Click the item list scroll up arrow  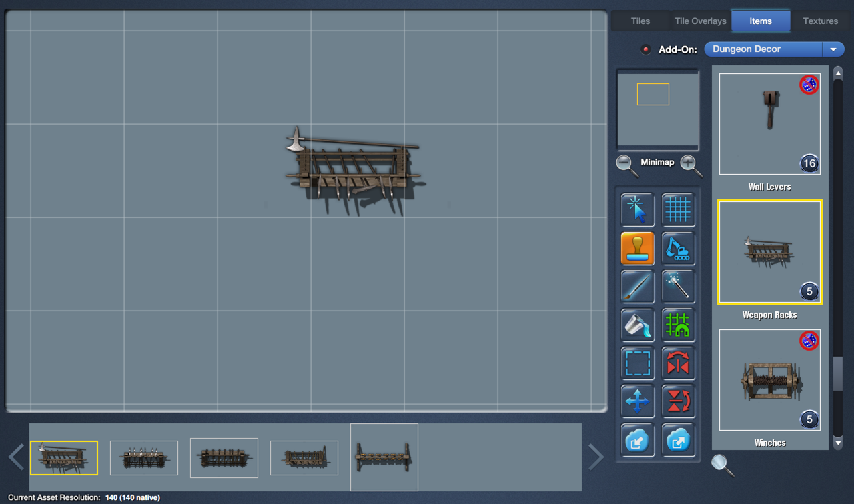pyautogui.click(x=838, y=73)
